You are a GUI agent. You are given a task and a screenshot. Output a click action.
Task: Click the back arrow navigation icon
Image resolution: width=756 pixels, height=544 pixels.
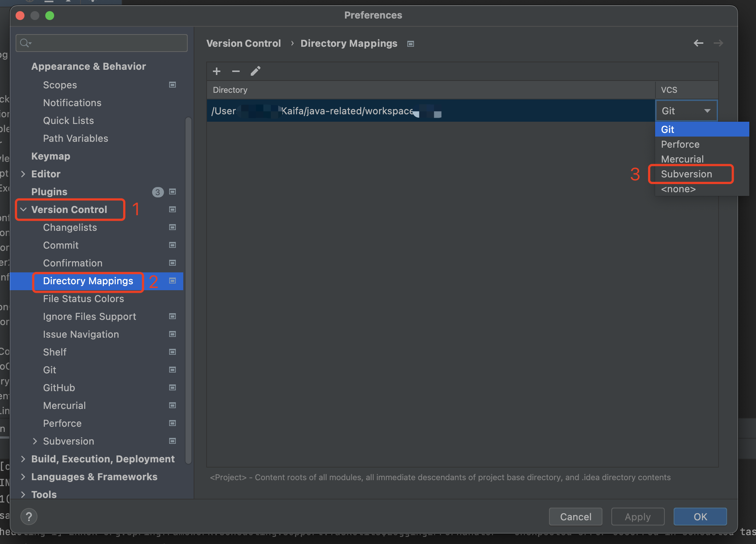point(698,43)
